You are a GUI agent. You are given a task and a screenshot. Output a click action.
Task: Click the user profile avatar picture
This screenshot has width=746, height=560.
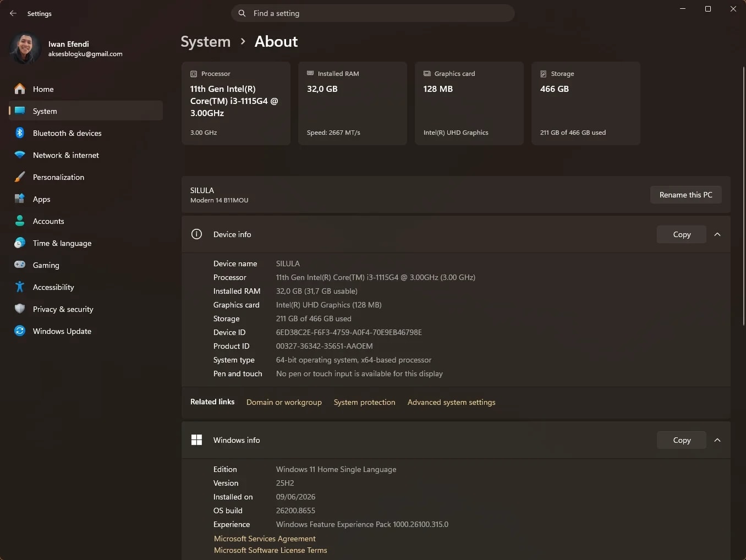click(x=25, y=48)
